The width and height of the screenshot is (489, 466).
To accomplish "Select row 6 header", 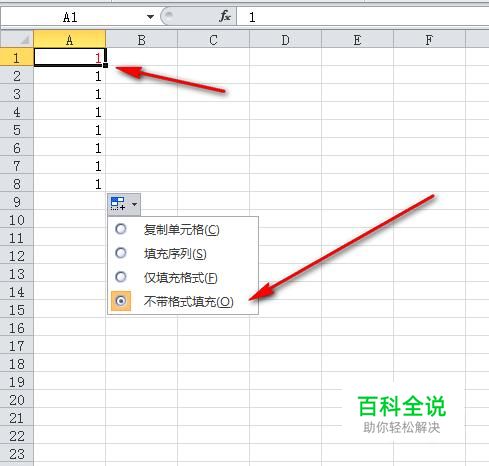I will coord(17,148).
